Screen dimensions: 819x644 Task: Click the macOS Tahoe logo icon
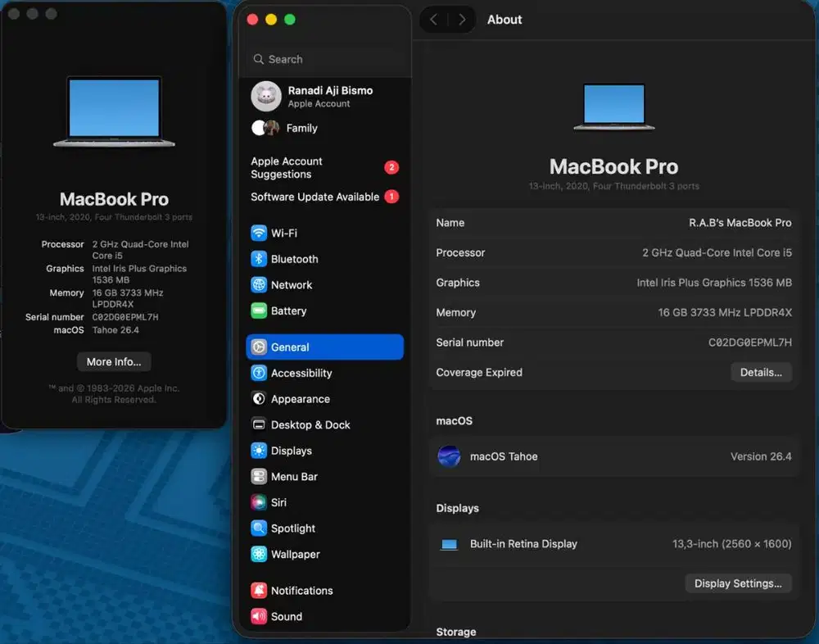[449, 456]
